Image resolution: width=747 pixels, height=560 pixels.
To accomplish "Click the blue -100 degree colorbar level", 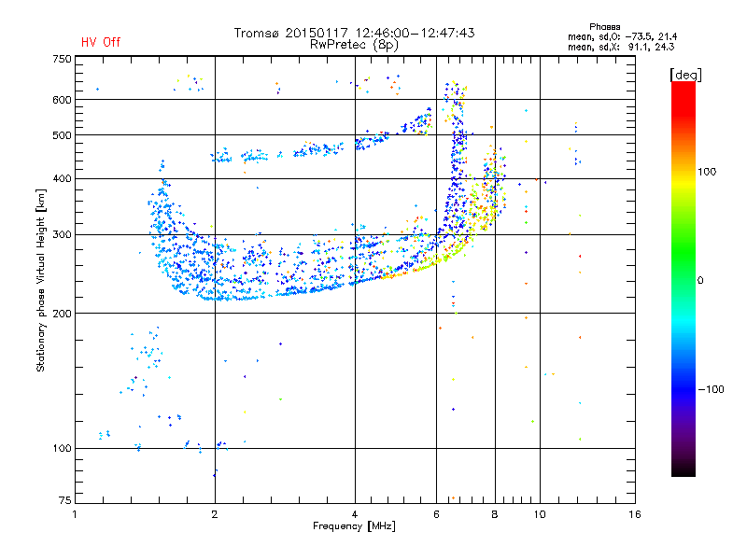I will (x=684, y=389).
